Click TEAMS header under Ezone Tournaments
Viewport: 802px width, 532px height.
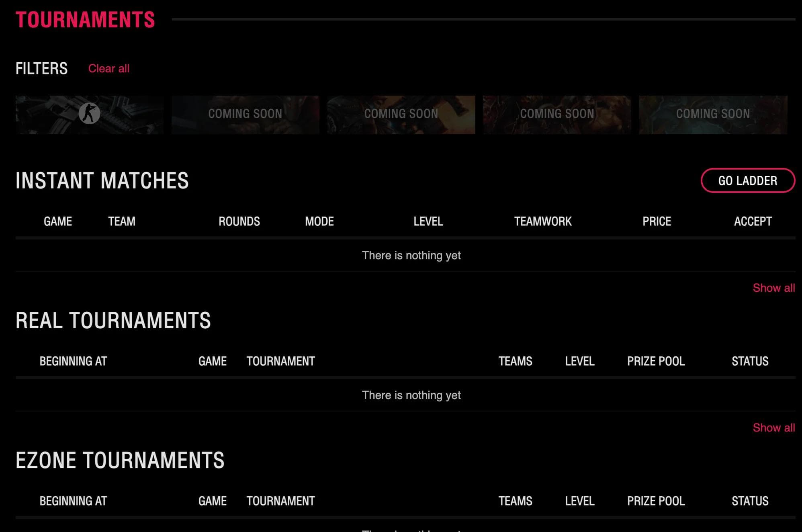pos(515,501)
